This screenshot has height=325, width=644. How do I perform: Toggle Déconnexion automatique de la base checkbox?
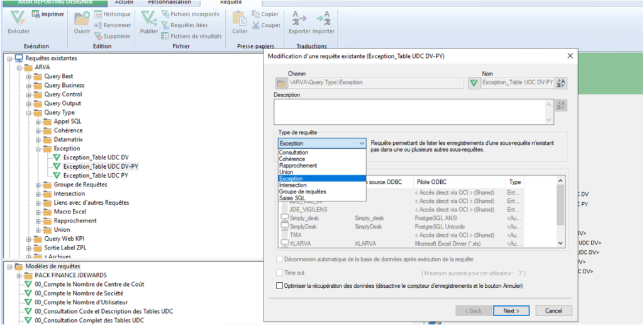(x=280, y=259)
